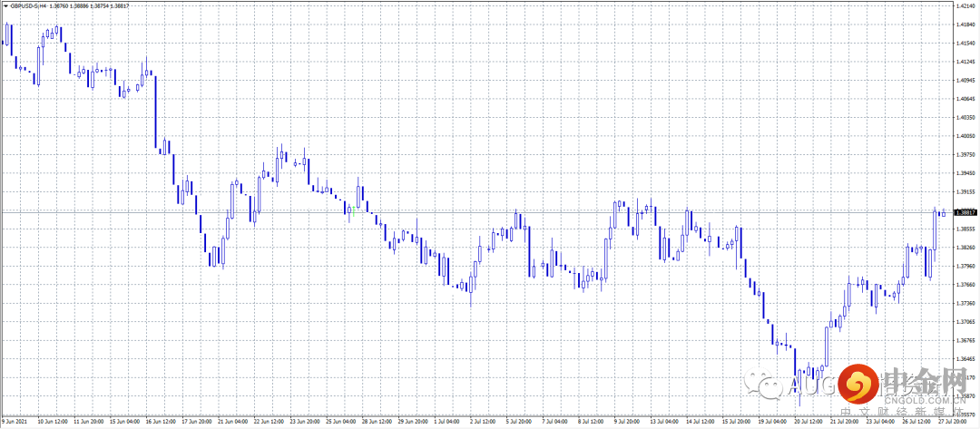Click the 5 Jul 20:00 time label

pos(520,422)
